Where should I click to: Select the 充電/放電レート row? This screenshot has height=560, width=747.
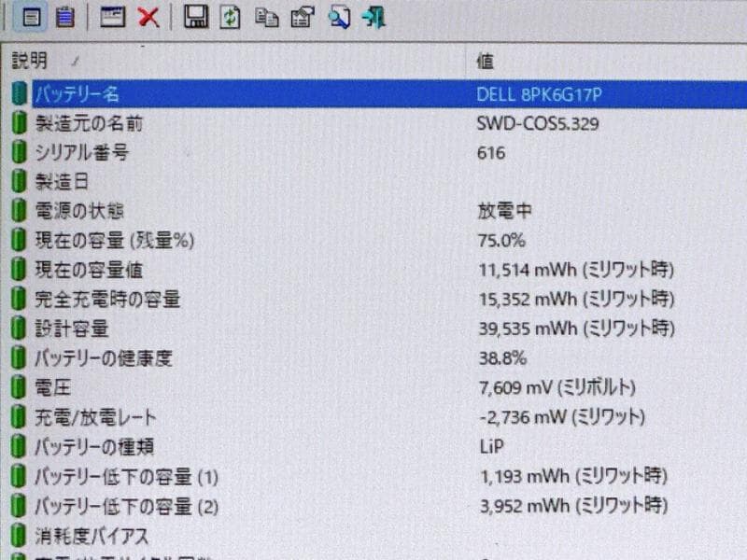pos(280,417)
